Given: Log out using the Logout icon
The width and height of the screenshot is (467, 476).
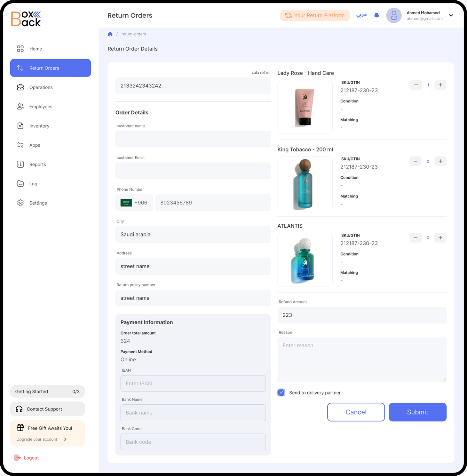Looking at the screenshot, I should coord(18,458).
